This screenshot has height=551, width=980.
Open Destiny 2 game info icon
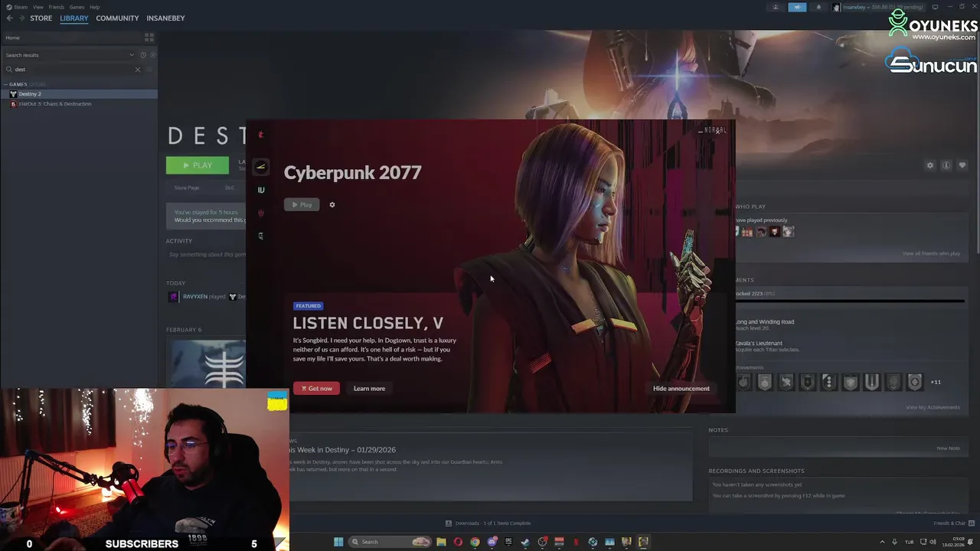946,165
